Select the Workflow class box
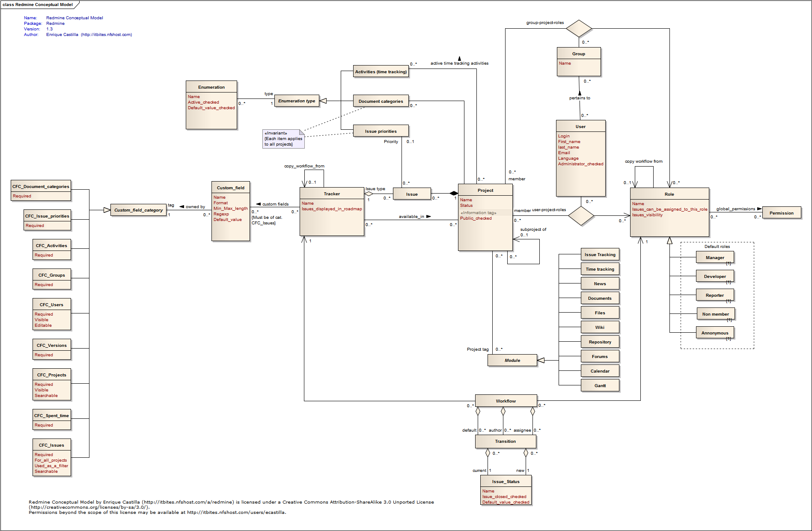 tap(506, 401)
